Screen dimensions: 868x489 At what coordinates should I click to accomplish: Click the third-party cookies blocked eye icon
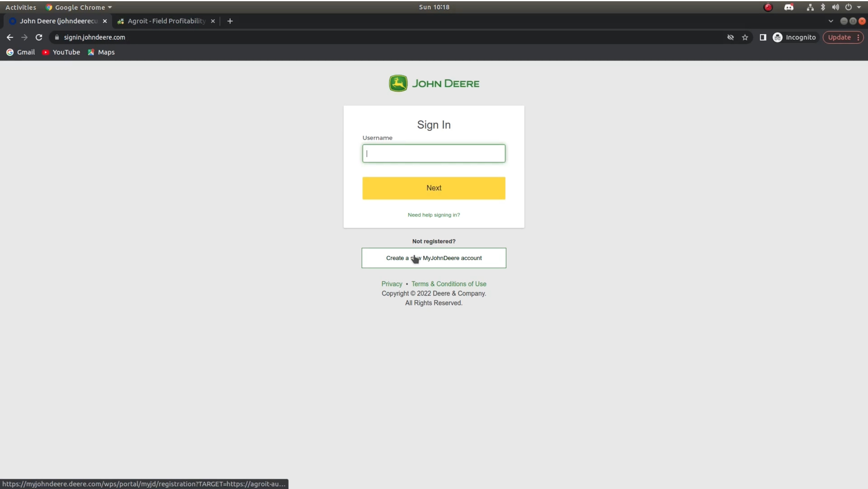tap(731, 37)
